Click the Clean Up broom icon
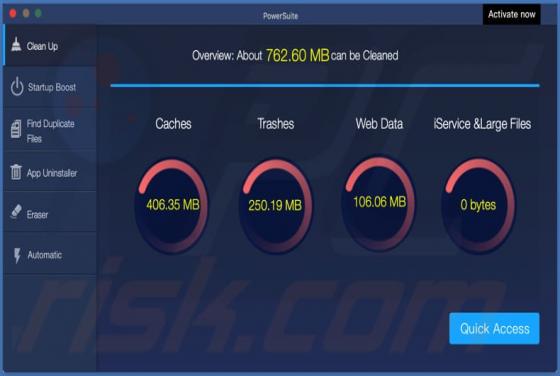Screen dimensions: 560x376 [16, 45]
